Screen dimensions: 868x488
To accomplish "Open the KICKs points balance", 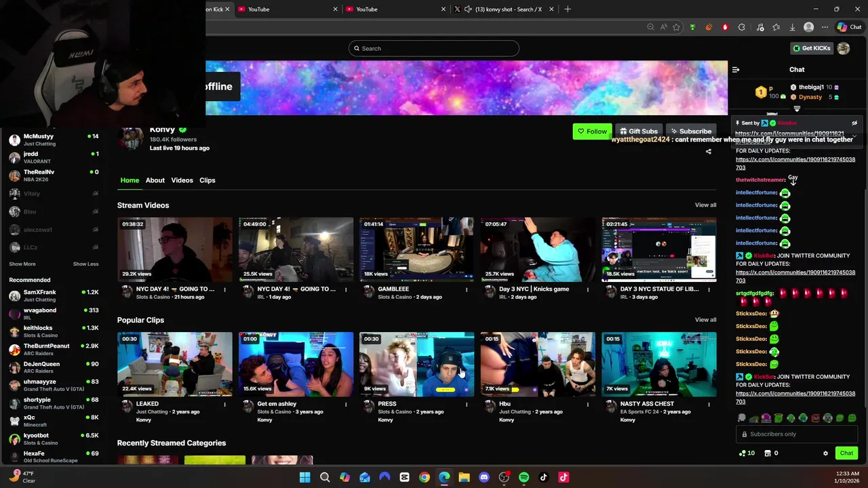I will (x=747, y=453).
